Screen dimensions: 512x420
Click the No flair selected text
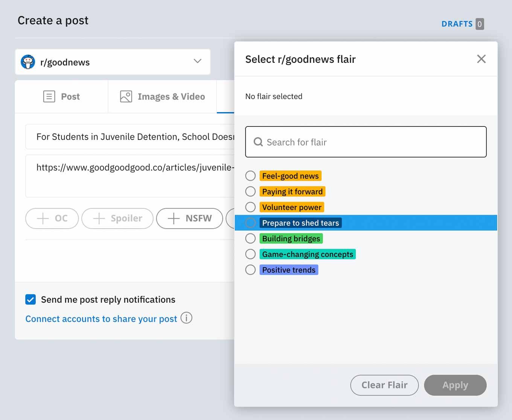coord(274,96)
